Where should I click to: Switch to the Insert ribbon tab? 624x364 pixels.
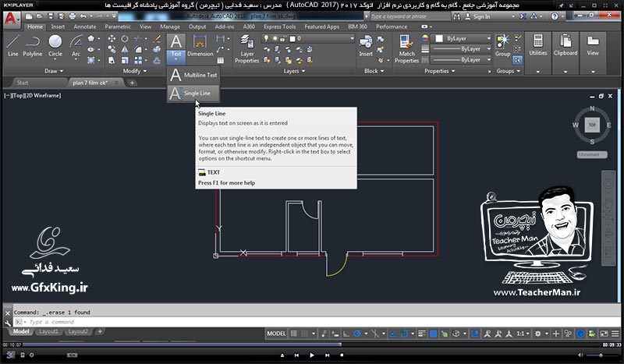(x=58, y=27)
